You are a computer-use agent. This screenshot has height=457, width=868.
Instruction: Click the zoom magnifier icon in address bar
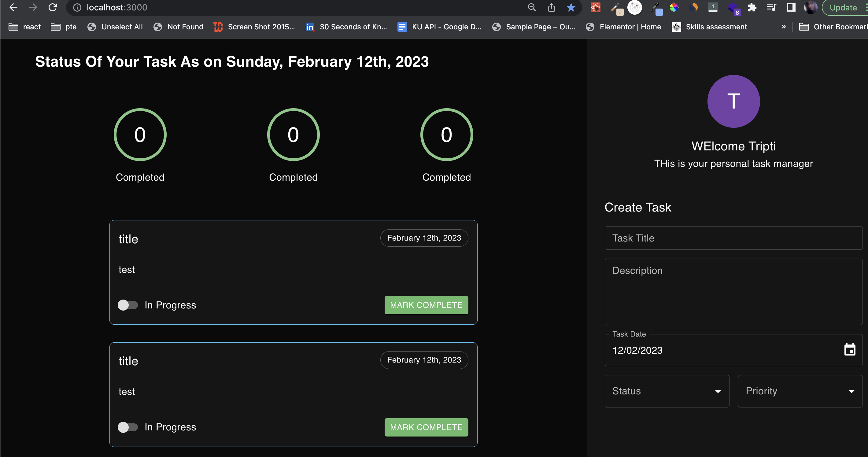click(x=532, y=7)
